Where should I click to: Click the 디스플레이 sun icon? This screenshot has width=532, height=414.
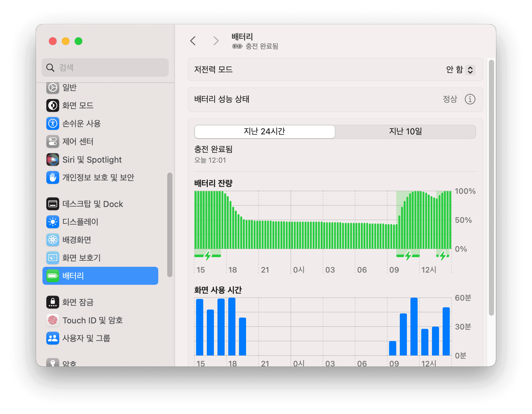tap(53, 222)
